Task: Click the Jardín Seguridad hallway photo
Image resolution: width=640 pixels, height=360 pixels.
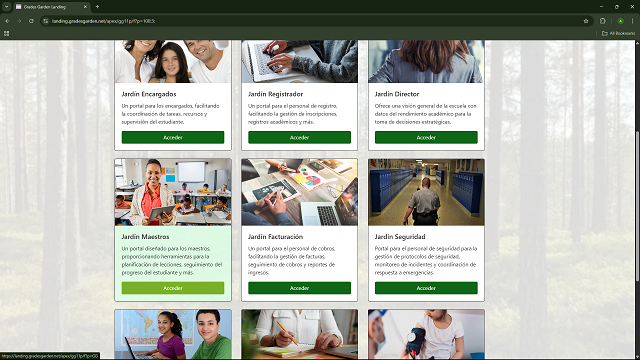Action: 426,192
